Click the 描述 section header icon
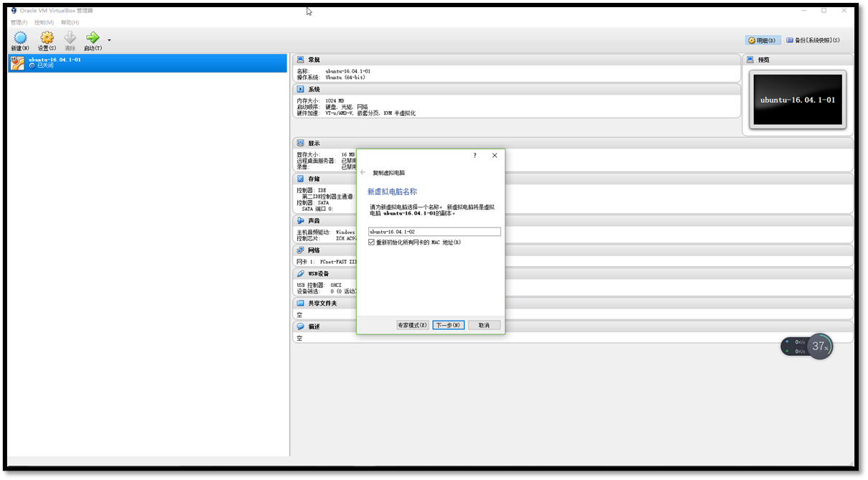 [300, 326]
